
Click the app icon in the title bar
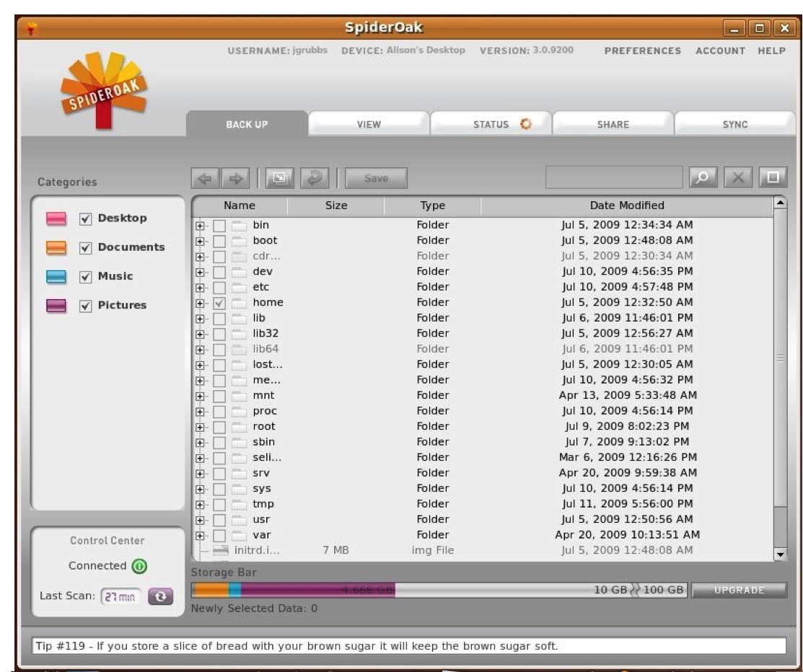(x=31, y=28)
